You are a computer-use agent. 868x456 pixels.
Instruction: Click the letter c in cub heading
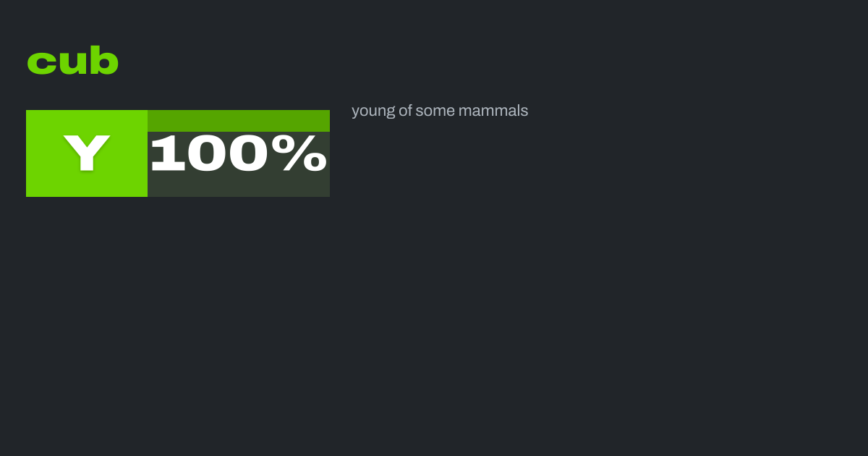pyautogui.click(x=41, y=64)
